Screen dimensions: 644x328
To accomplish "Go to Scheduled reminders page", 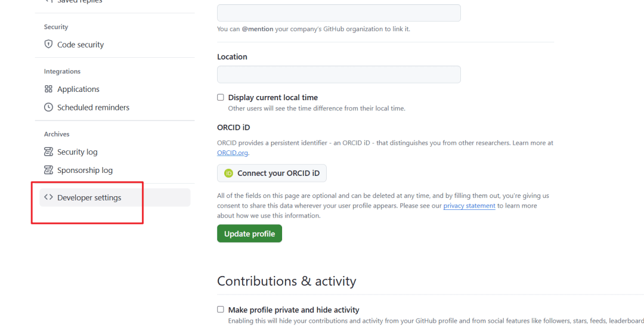I will coord(93,107).
